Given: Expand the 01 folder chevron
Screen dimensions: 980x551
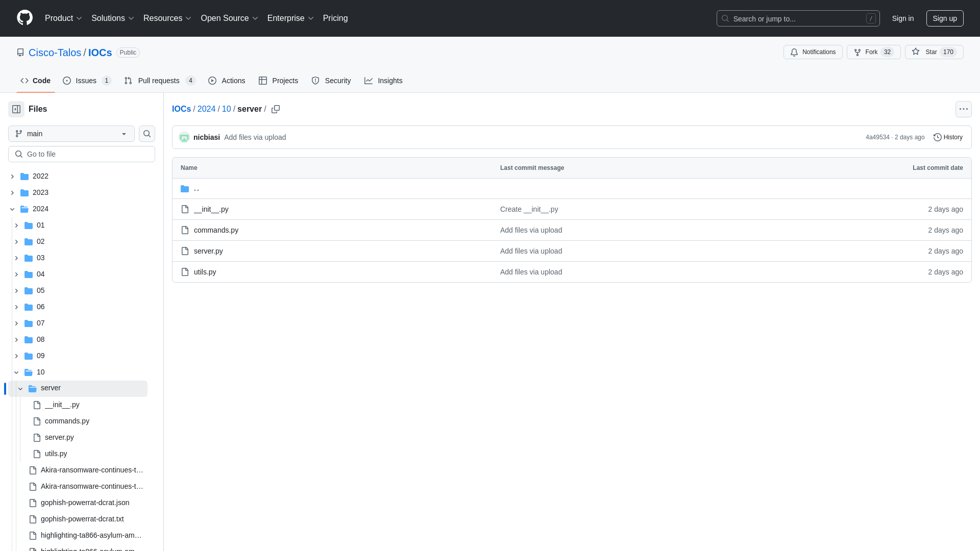Looking at the screenshot, I should pos(16,226).
